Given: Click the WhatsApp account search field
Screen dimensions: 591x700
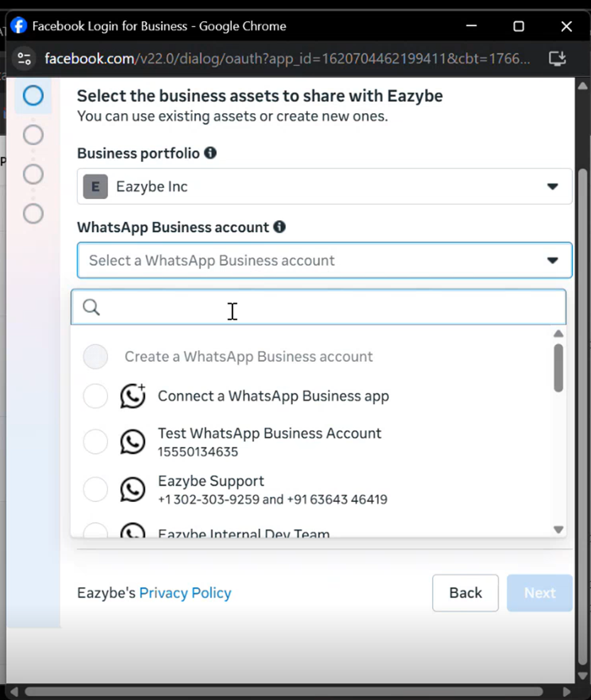Looking at the screenshot, I should [x=319, y=307].
